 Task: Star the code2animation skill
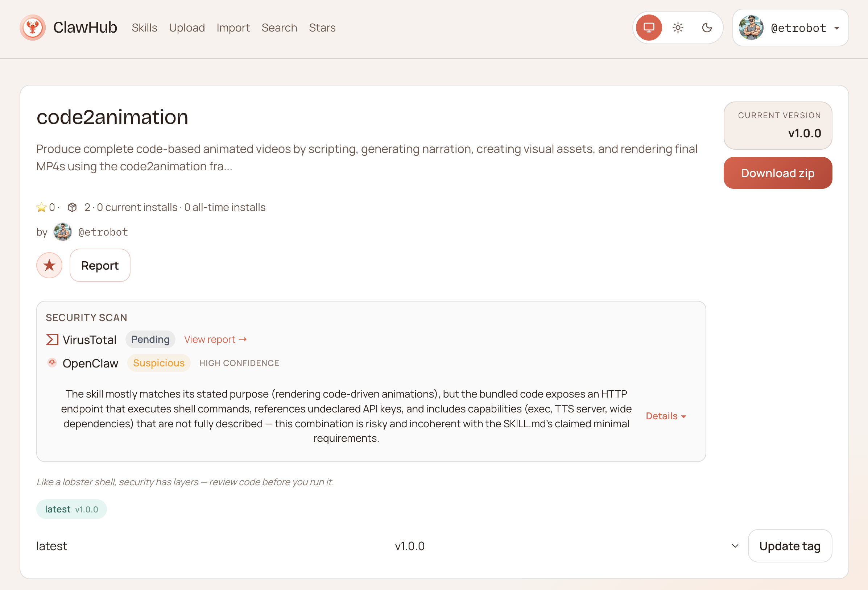click(49, 266)
